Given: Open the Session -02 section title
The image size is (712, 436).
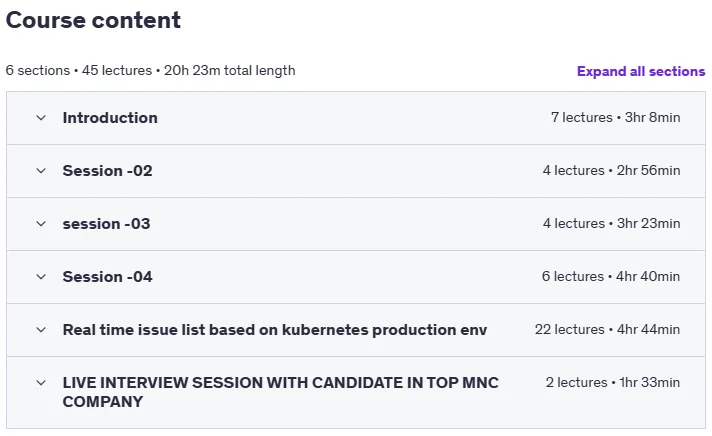Looking at the screenshot, I should (x=107, y=171).
